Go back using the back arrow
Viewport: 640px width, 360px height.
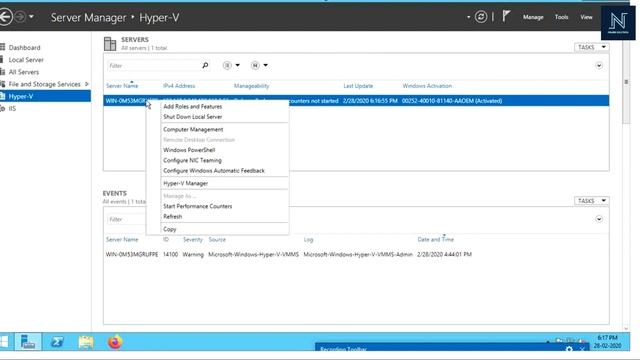[5, 17]
